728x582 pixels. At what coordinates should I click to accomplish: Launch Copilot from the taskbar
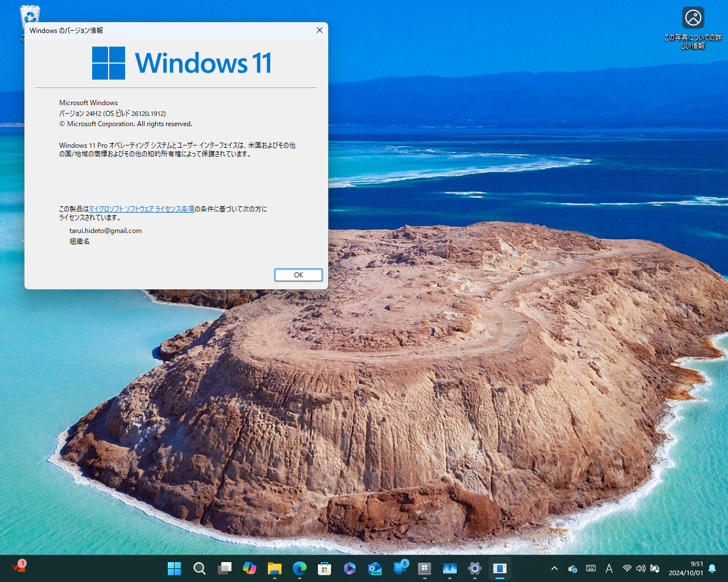point(249,568)
